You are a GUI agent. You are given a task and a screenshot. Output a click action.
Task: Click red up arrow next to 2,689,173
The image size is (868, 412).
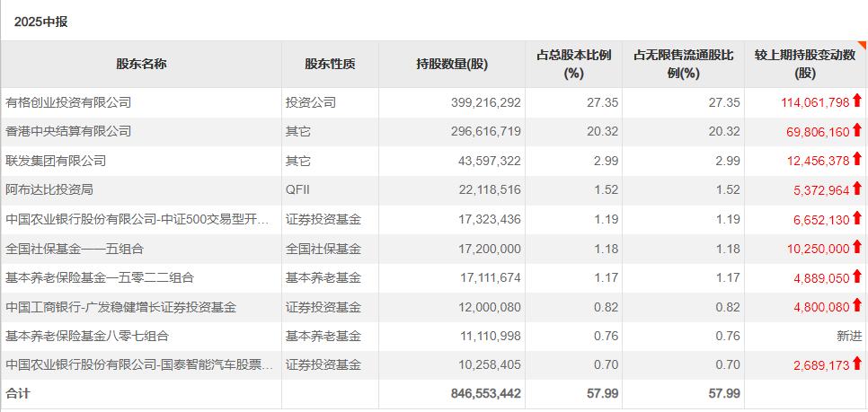pyautogui.click(x=857, y=364)
